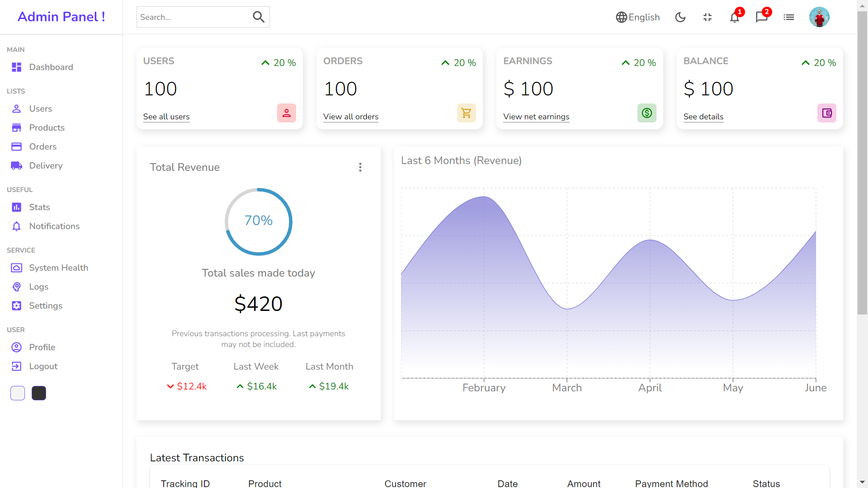Open the See all users link
Viewport: 868px width, 488px height.
[166, 117]
